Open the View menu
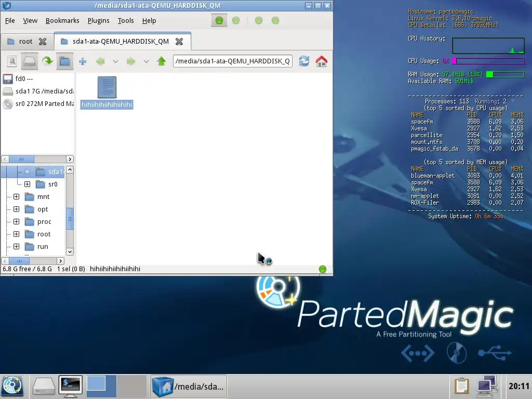The width and height of the screenshot is (532, 399). (30, 21)
